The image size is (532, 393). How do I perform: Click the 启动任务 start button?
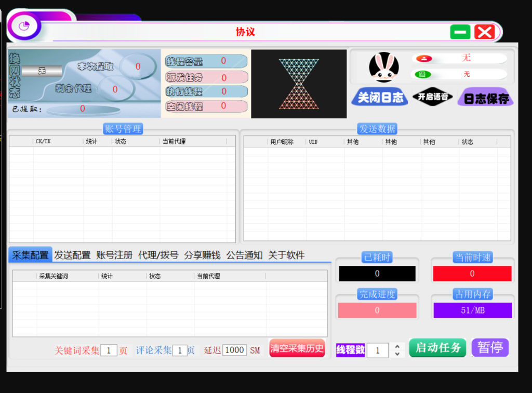(x=437, y=348)
